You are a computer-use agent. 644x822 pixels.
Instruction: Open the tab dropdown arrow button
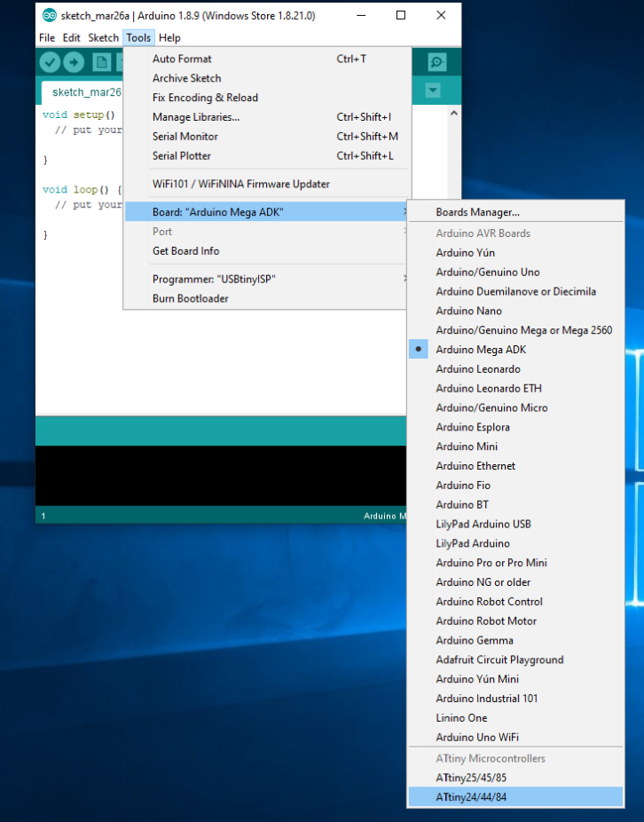[433, 91]
